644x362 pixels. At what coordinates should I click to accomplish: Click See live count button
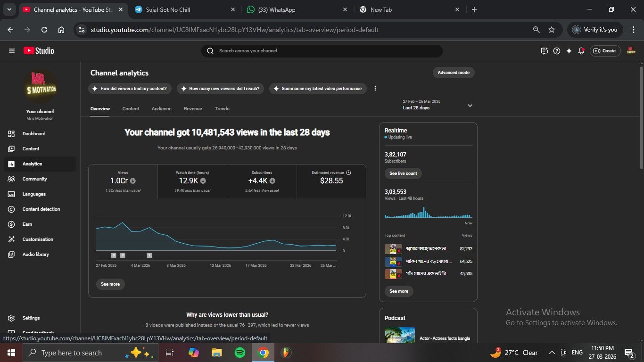pyautogui.click(x=403, y=173)
